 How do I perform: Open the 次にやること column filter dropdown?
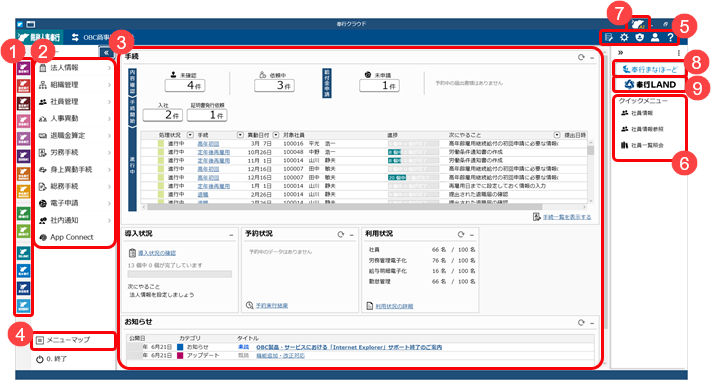point(557,135)
